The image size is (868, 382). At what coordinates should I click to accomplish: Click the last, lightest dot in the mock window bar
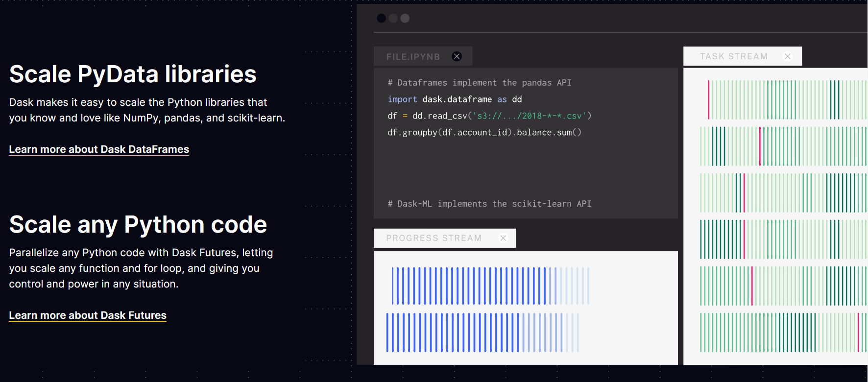405,18
